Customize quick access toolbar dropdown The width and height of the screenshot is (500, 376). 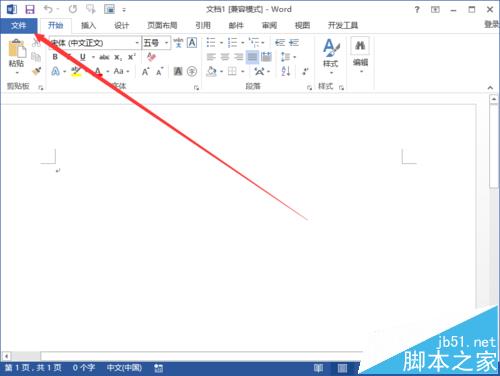(x=124, y=10)
